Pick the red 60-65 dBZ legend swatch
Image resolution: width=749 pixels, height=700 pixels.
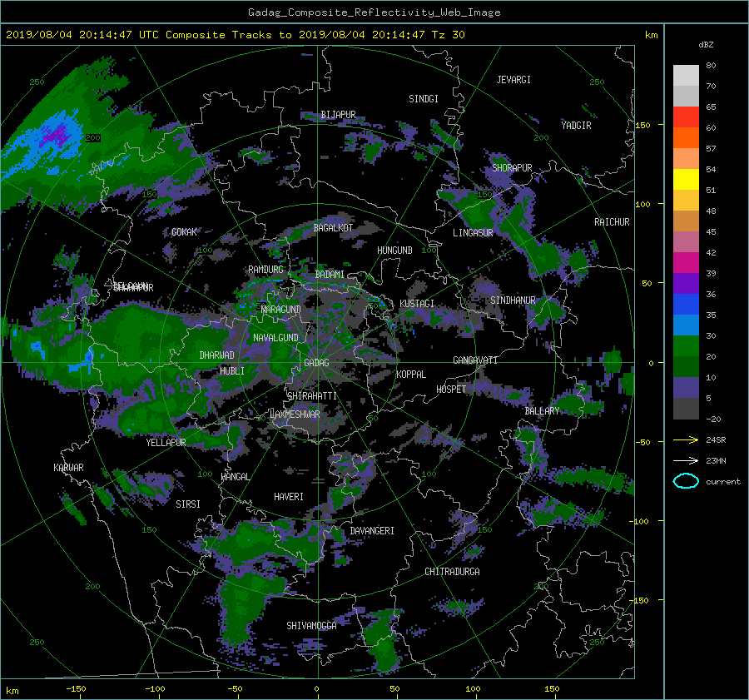point(686,117)
